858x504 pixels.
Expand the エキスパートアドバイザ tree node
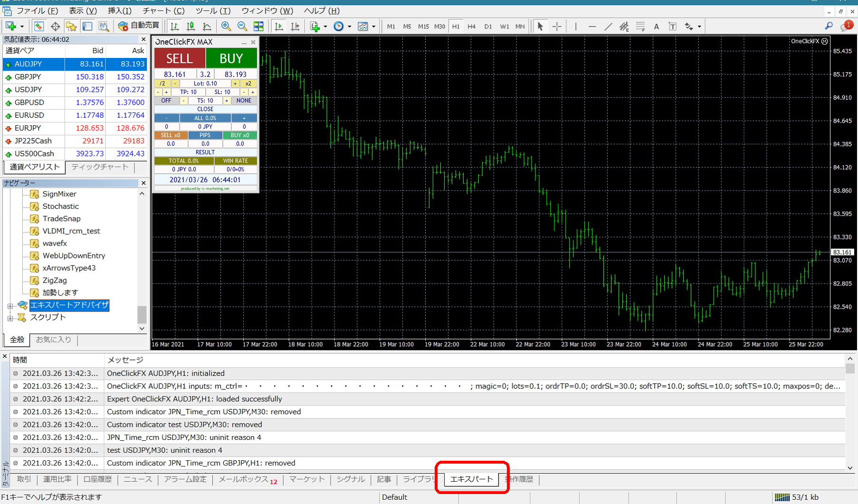[x=10, y=305]
